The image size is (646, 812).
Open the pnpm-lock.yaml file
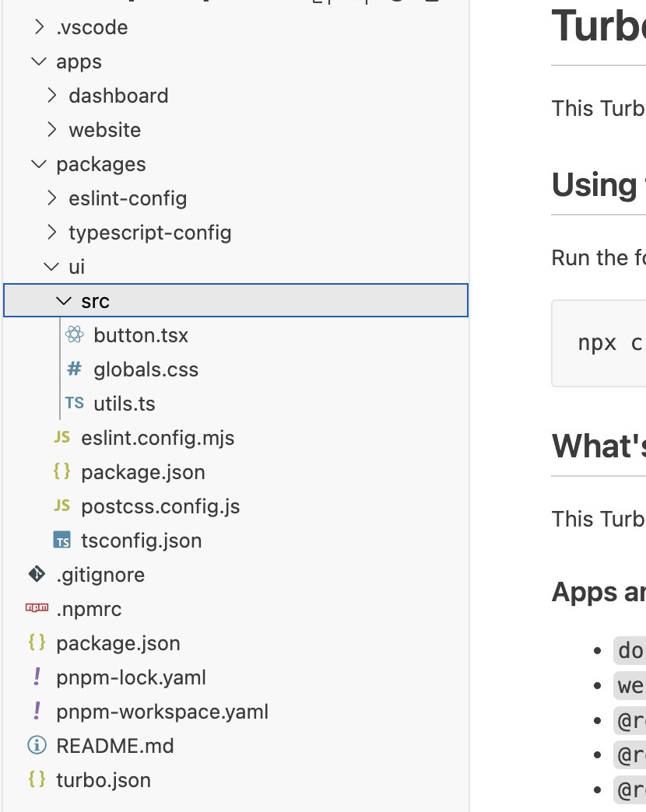pyautogui.click(x=131, y=677)
